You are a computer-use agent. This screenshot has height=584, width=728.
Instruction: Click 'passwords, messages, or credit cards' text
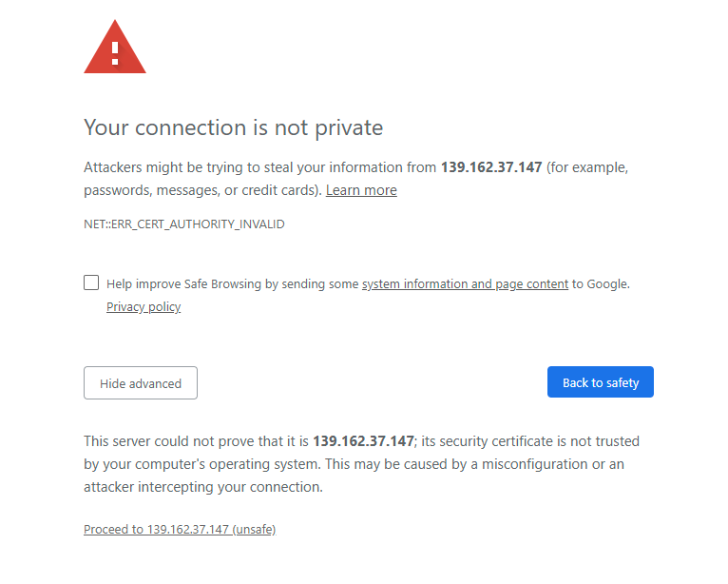click(202, 190)
